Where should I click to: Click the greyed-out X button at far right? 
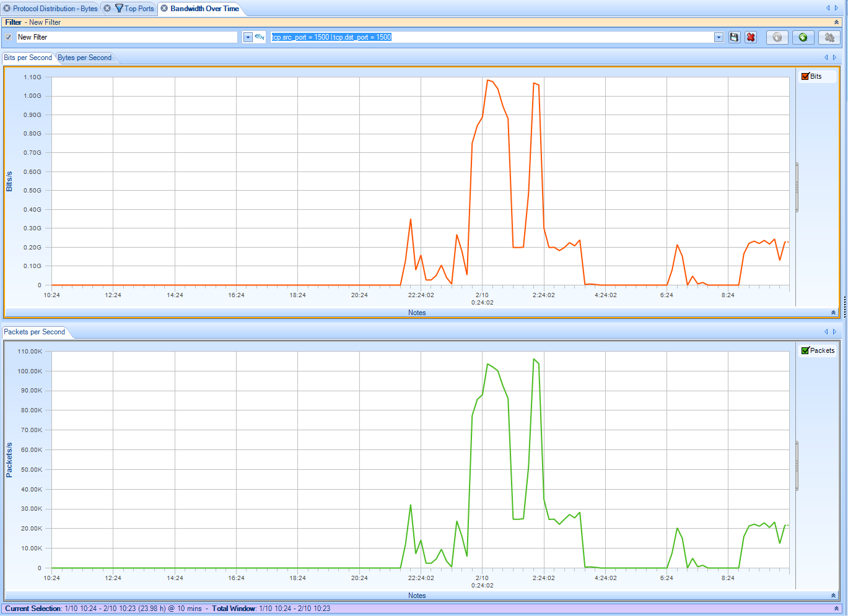coord(829,37)
